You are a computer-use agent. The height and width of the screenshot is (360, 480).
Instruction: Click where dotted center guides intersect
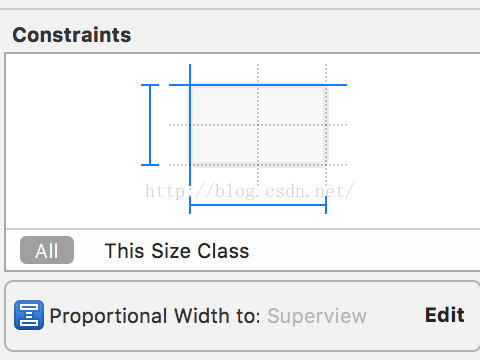[x=258, y=125]
